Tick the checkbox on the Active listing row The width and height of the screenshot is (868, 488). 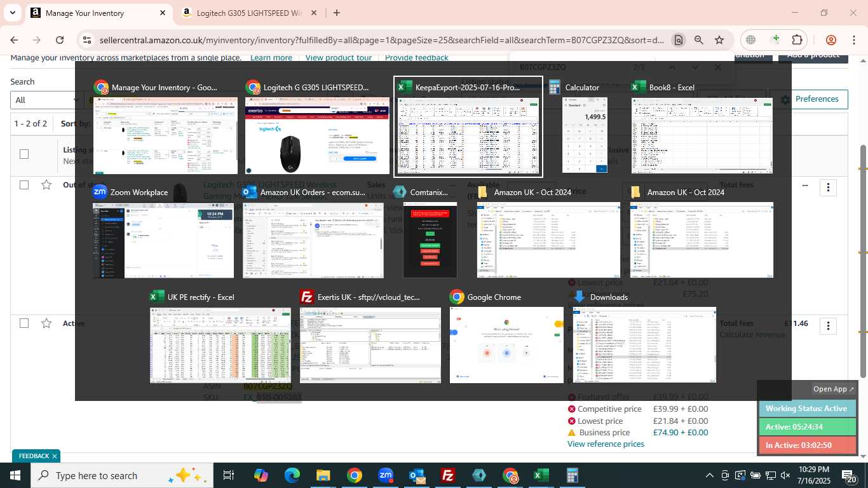click(24, 323)
